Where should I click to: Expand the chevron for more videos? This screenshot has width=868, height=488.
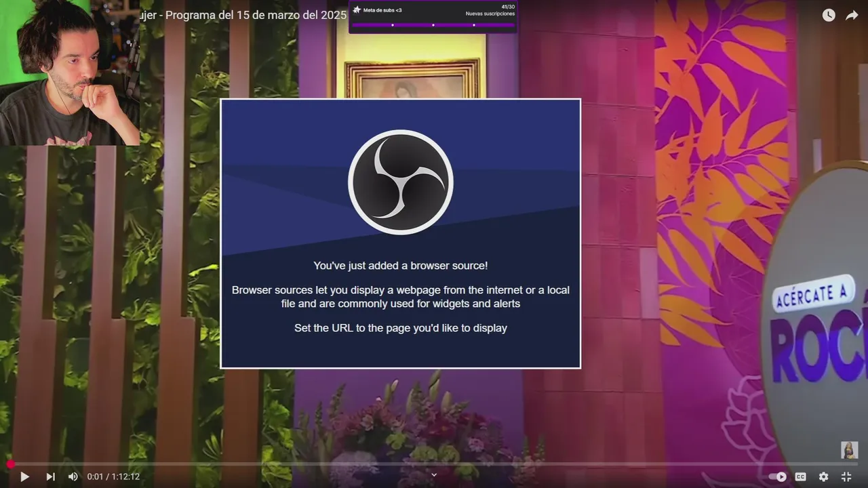click(434, 474)
